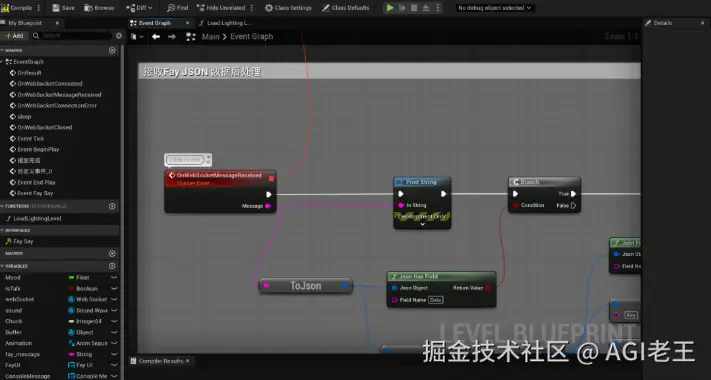Switch to Event Graph tab

[155, 23]
